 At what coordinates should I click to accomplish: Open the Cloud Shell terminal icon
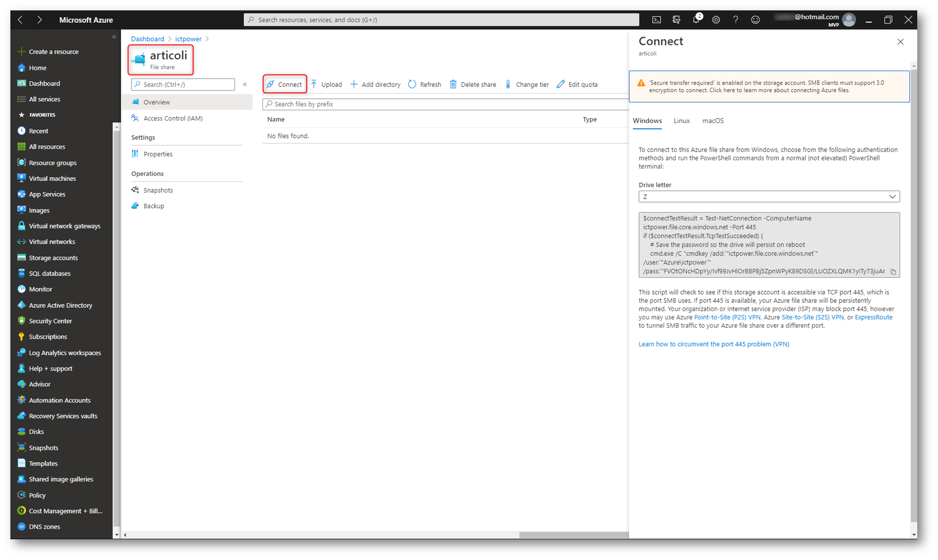tap(656, 20)
